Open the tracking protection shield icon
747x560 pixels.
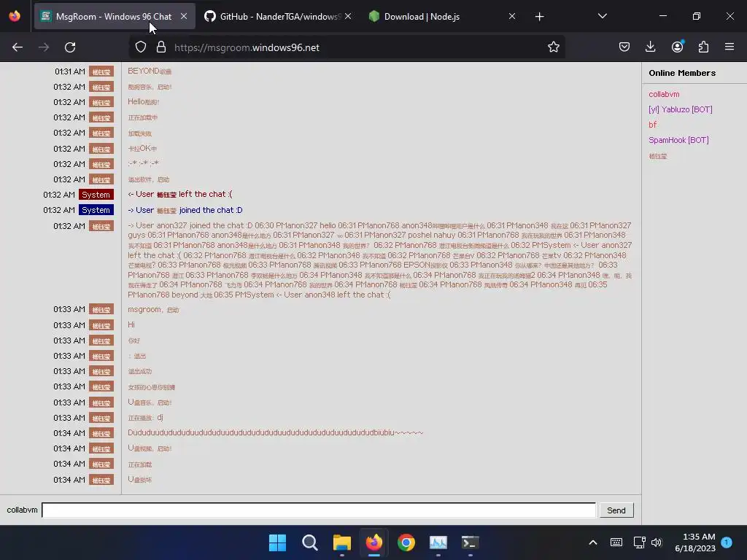tap(141, 47)
